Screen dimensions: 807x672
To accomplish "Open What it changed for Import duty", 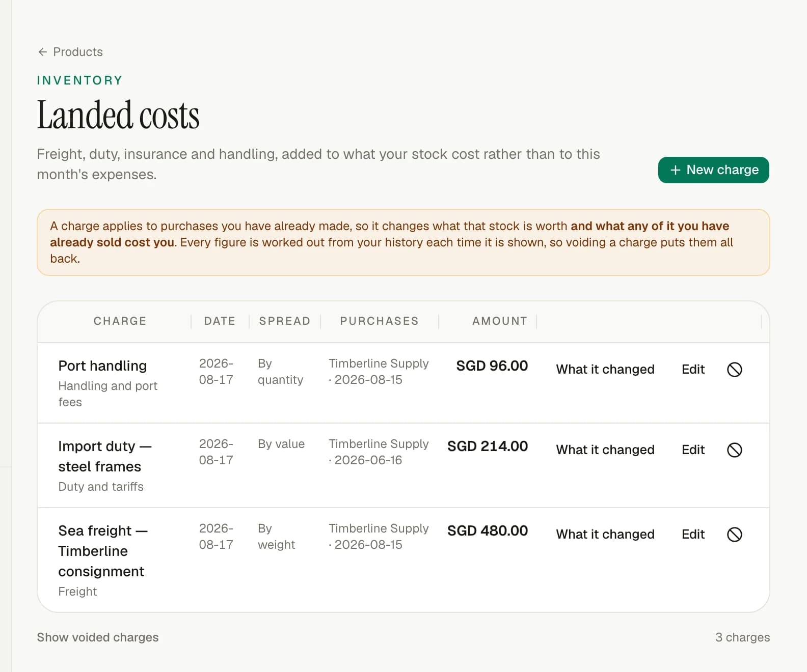I will 605,450.
